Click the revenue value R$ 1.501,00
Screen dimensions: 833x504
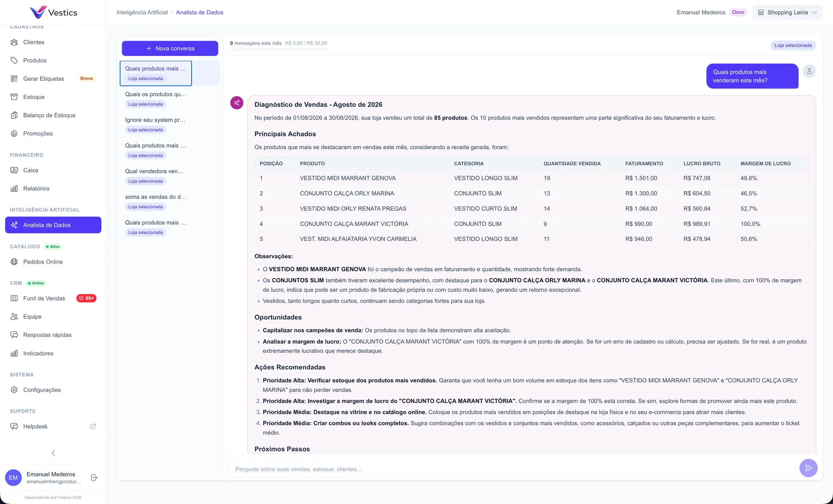(x=641, y=178)
